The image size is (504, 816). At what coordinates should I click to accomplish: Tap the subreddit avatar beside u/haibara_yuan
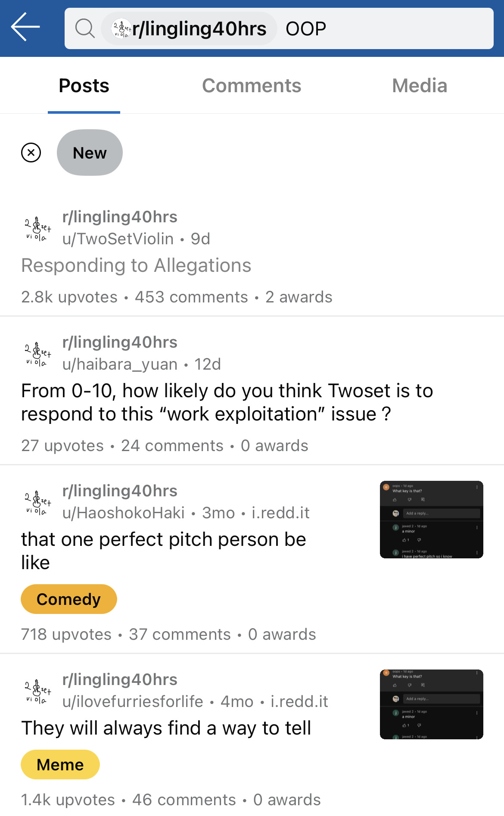37,354
